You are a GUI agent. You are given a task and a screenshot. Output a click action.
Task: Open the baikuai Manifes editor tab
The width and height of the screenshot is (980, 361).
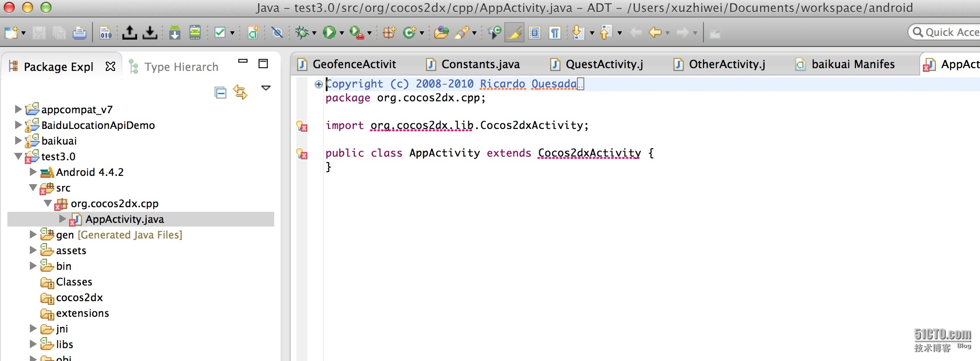tap(846, 64)
